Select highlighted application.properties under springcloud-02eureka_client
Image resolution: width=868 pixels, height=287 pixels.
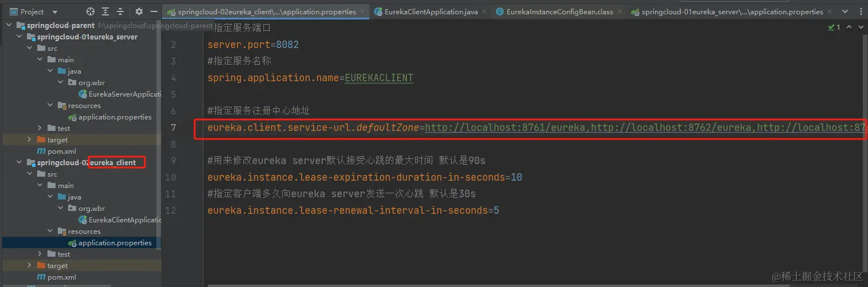click(115, 243)
